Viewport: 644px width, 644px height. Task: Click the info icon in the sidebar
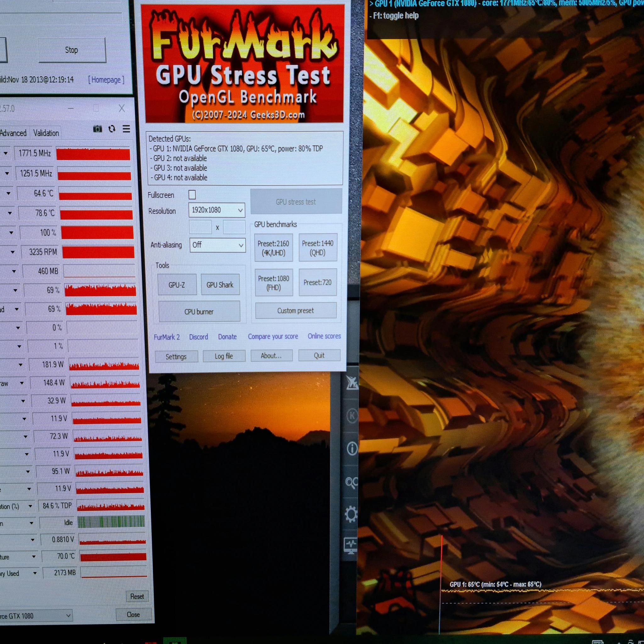coord(352,448)
